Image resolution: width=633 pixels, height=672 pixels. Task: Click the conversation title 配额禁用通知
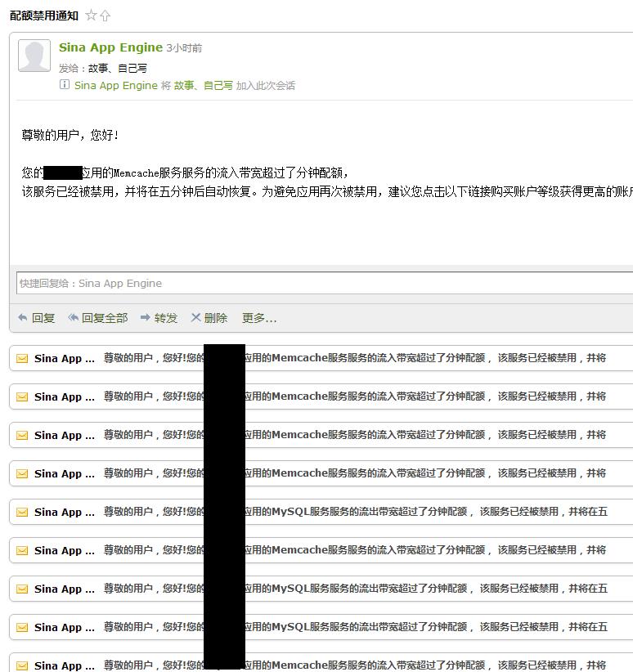click(x=43, y=16)
